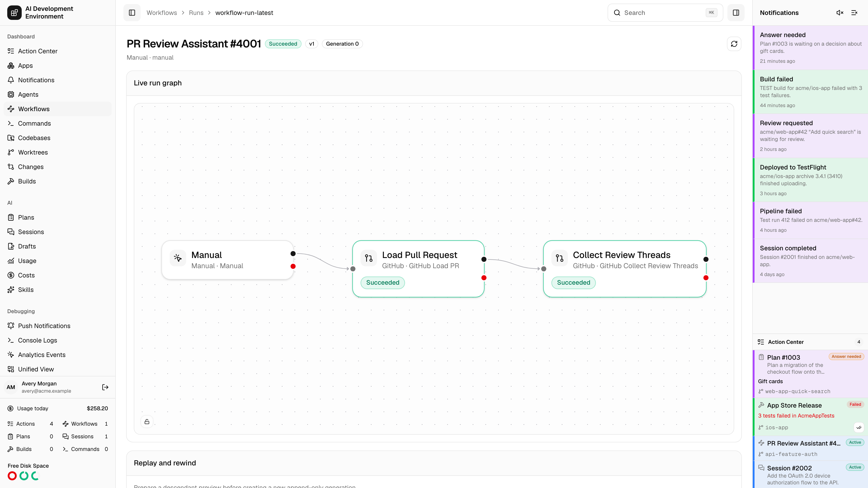Open the Answer needed notification
The image size is (868, 488).
pyautogui.click(x=810, y=48)
